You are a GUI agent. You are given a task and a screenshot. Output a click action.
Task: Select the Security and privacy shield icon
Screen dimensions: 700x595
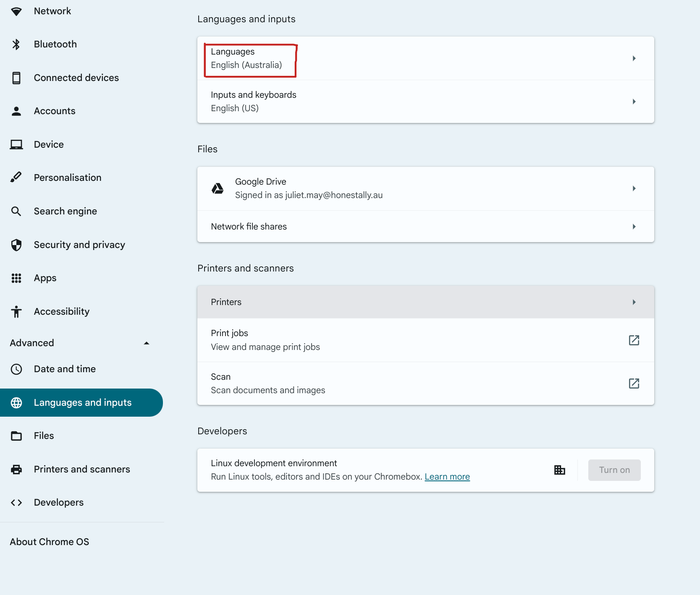click(x=16, y=245)
